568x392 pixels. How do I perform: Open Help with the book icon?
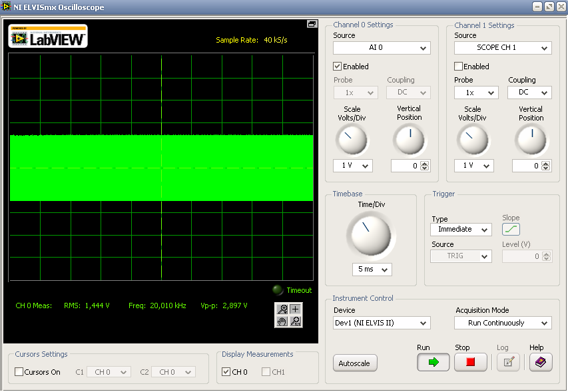[541, 362]
